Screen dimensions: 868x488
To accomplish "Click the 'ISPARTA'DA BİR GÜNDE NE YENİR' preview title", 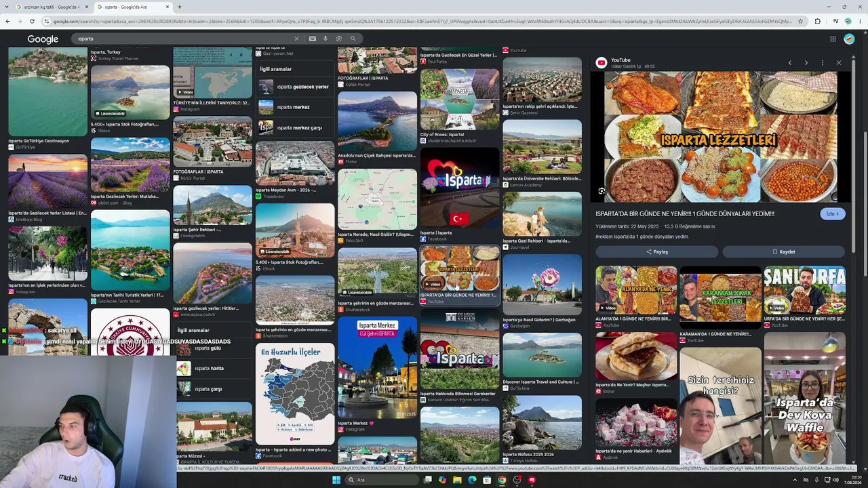I will point(685,213).
